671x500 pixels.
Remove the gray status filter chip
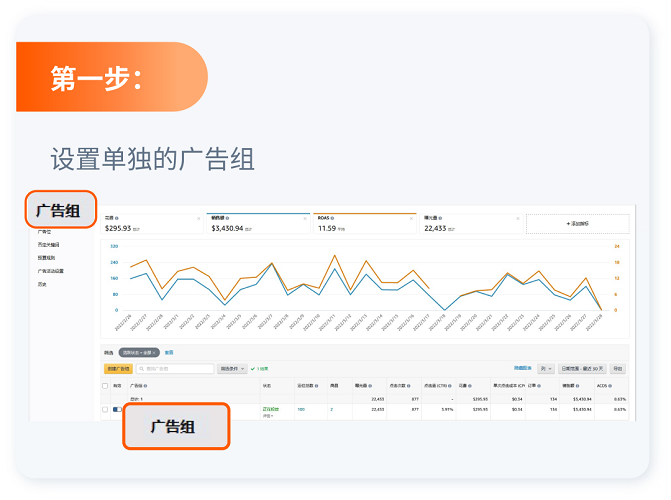point(154,353)
